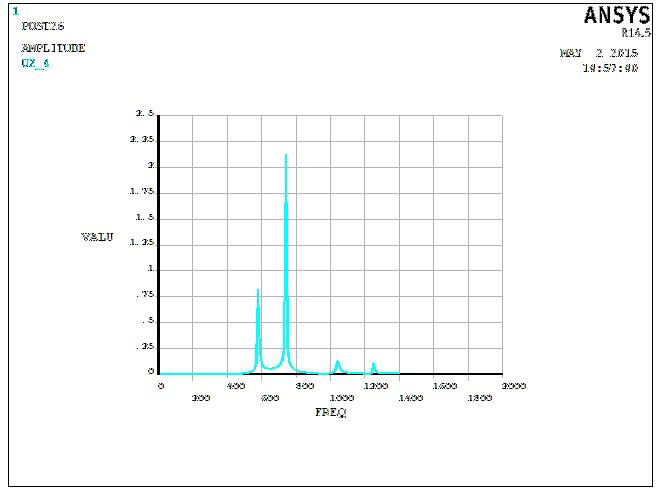The width and height of the screenshot is (658, 493).
Task: Click the FREQ x-axis title
Action: 331,412
